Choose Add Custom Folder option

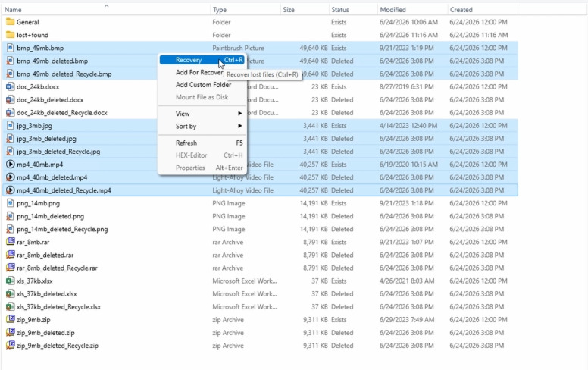coord(202,85)
